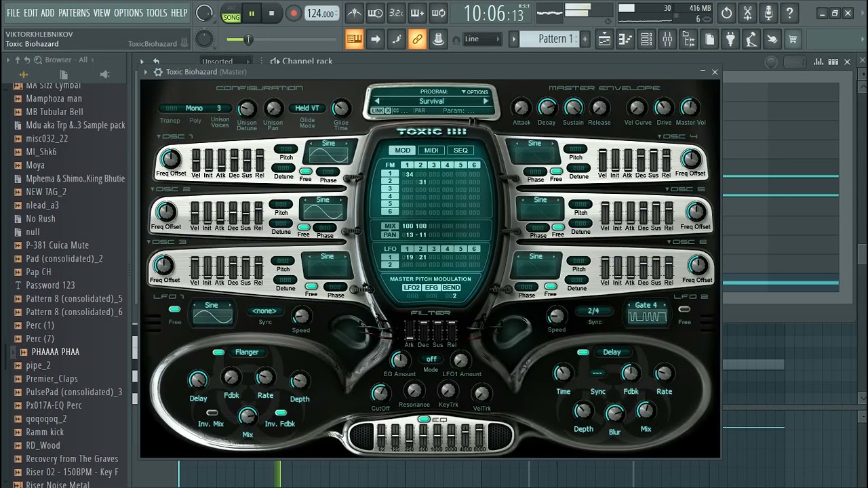Open the Line snap dropdown
Image resolution: width=868 pixels, height=488 pixels.
pyautogui.click(x=482, y=39)
